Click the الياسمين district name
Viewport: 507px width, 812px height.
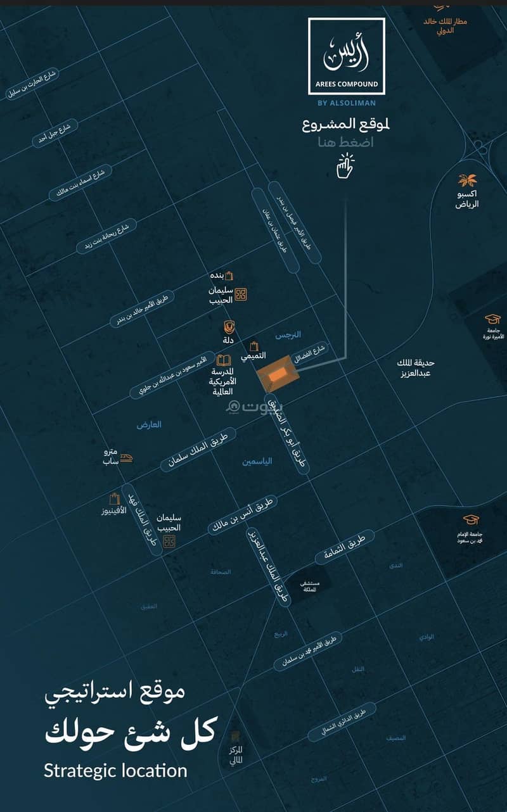(x=257, y=461)
